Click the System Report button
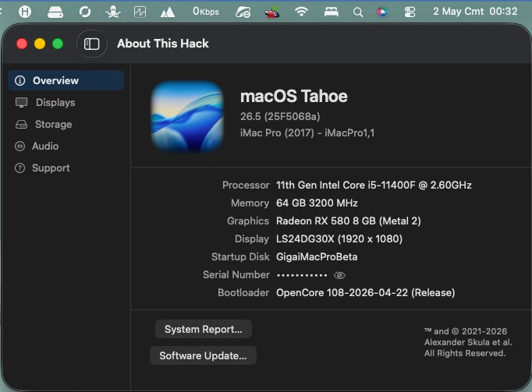Image resolution: width=532 pixels, height=392 pixels. [x=204, y=329]
